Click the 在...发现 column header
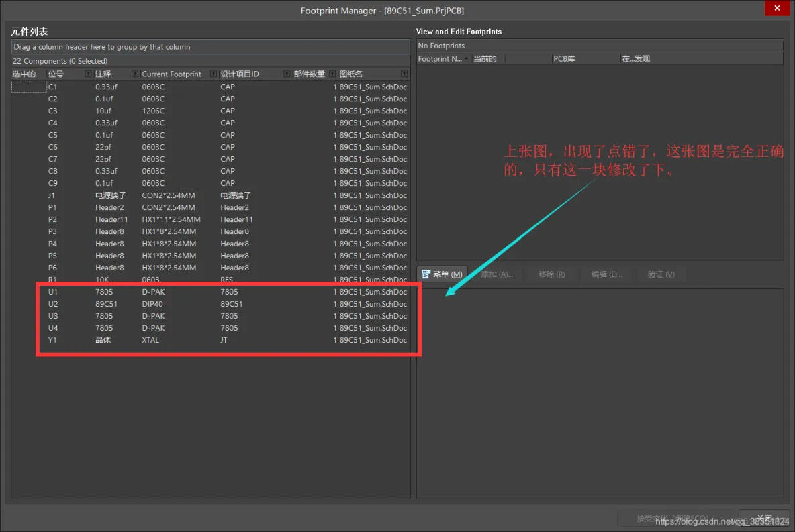 (636, 59)
